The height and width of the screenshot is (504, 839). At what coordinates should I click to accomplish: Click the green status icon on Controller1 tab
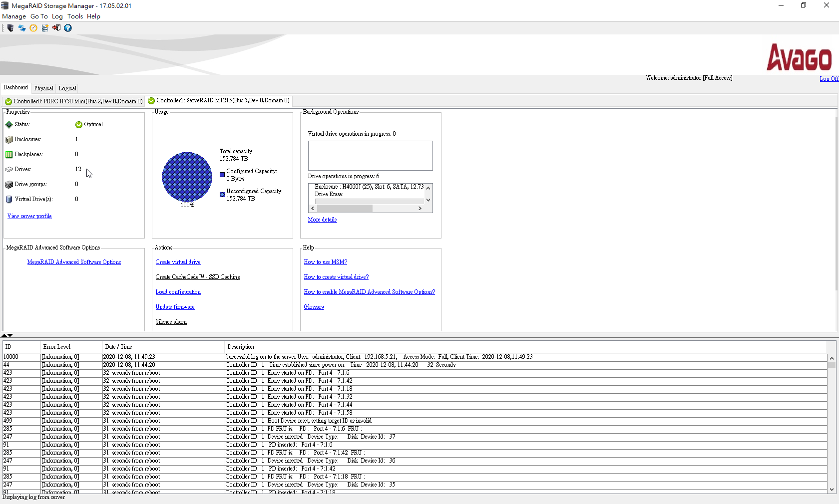151,101
